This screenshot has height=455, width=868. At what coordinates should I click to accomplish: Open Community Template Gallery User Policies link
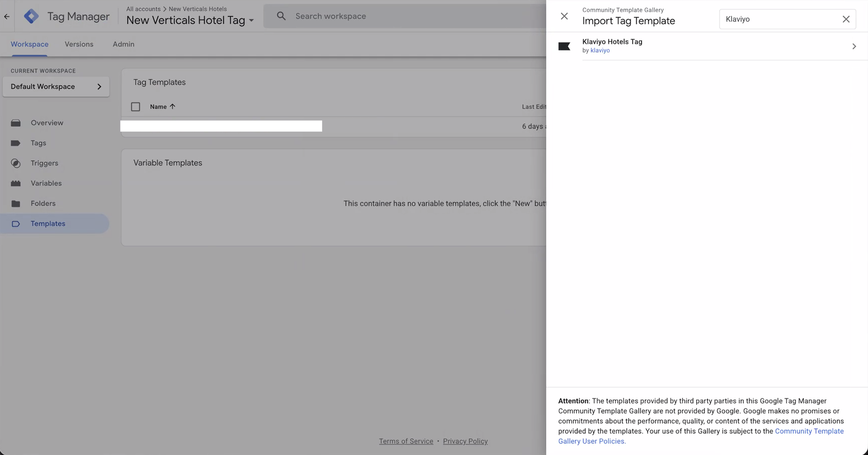809,431
